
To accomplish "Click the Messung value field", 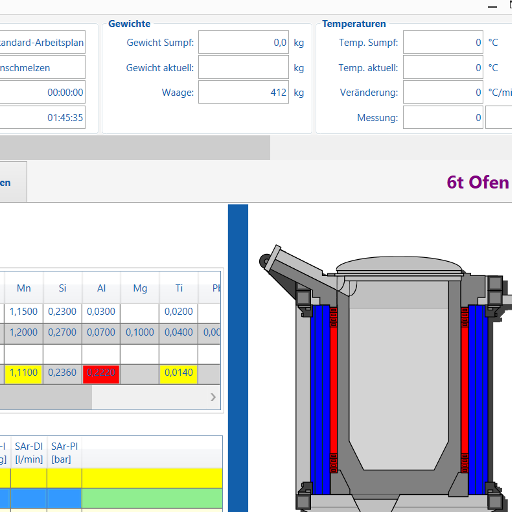I will 443,117.
